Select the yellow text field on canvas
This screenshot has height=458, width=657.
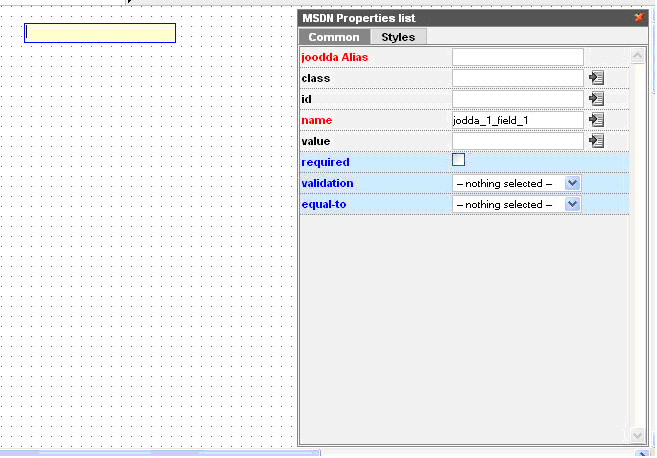[x=100, y=33]
